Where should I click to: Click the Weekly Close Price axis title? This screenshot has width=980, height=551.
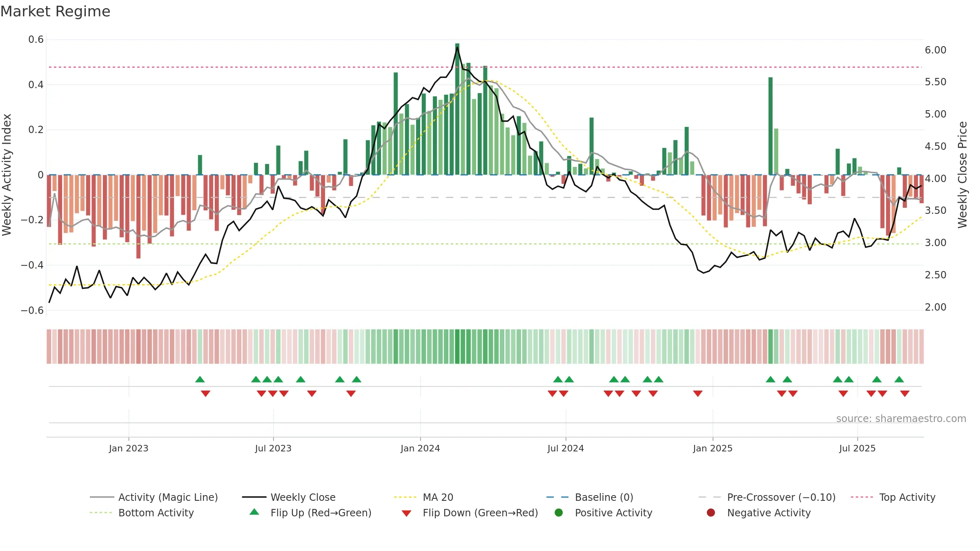pyautogui.click(x=962, y=175)
